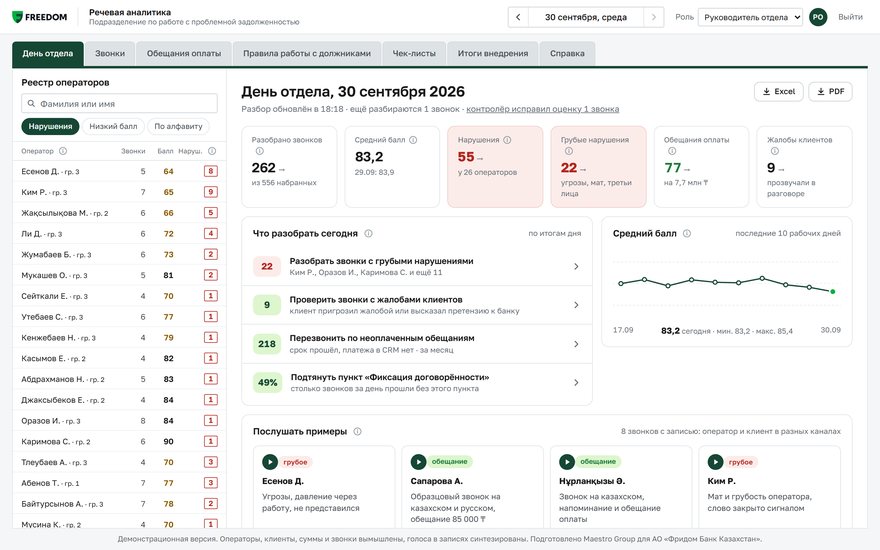This screenshot has height=550, width=880.
Task: Click info icon under Обещания оплаты card
Action: (672, 151)
